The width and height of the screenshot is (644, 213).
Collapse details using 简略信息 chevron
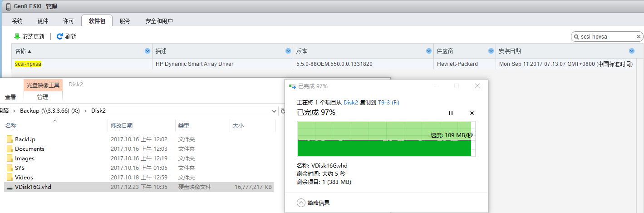click(301, 203)
